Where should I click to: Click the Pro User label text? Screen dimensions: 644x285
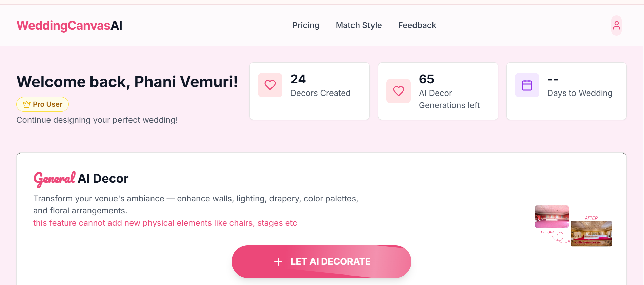pos(47,104)
